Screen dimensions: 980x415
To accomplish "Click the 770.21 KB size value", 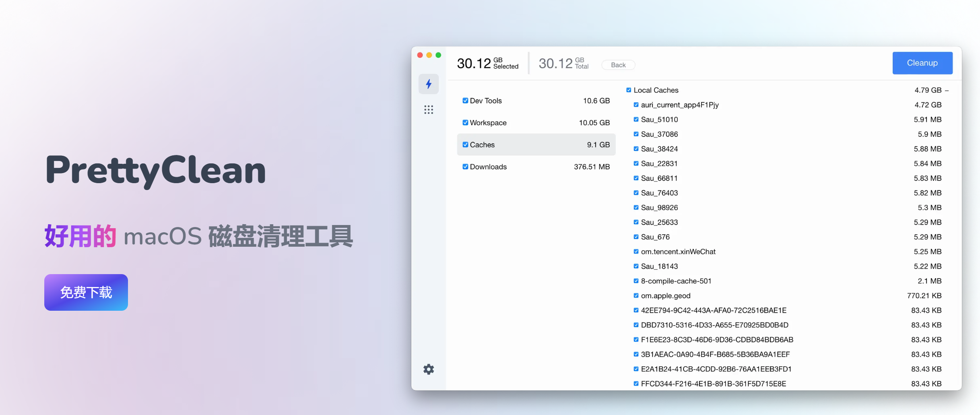I will pyautogui.click(x=924, y=295).
